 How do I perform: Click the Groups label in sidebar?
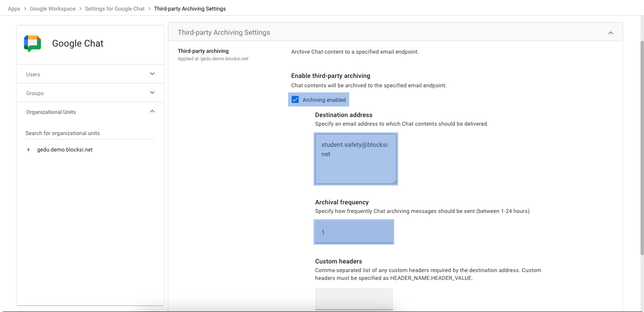click(35, 93)
